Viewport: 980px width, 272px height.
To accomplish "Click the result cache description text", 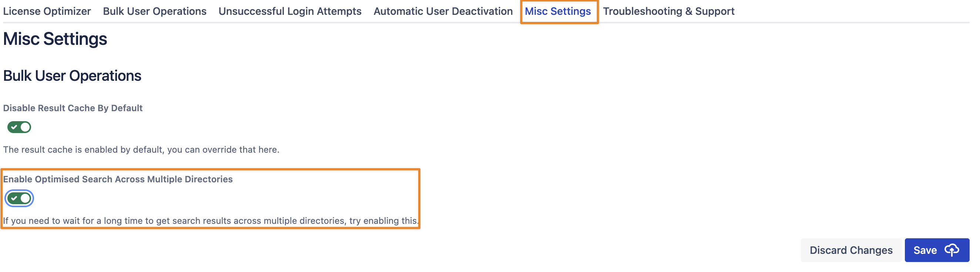I will [x=141, y=150].
